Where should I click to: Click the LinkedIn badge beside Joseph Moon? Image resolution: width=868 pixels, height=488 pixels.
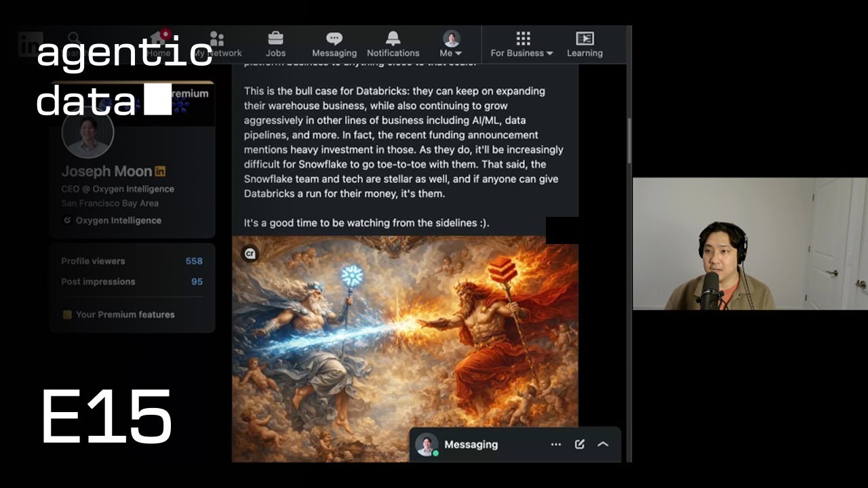click(x=160, y=171)
